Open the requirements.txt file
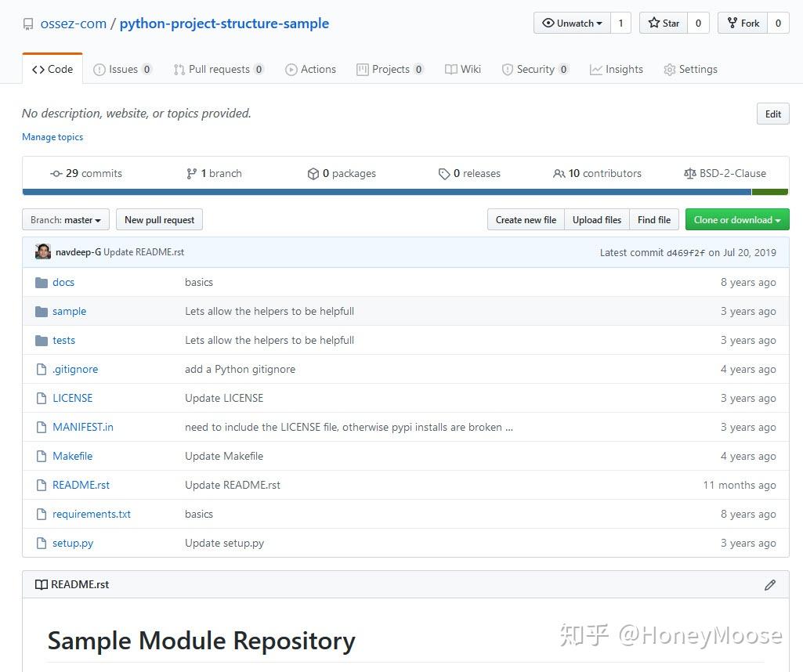Viewport: 803px width, 672px height. point(92,514)
